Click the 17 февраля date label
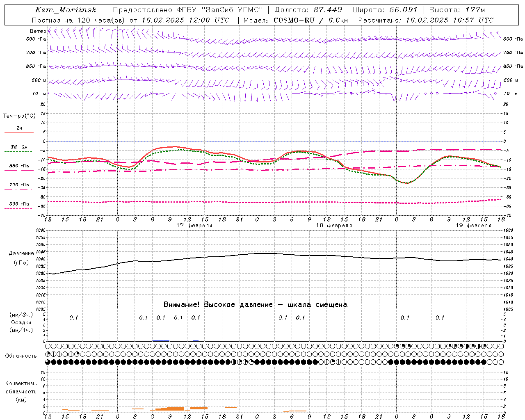Screen dimensions: 525x420 pos(194,226)
